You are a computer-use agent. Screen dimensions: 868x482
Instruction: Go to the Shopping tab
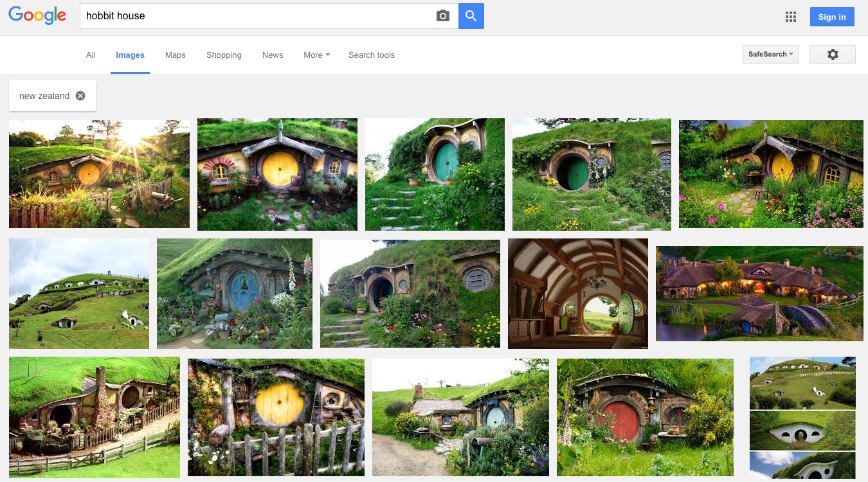[224, 55]
